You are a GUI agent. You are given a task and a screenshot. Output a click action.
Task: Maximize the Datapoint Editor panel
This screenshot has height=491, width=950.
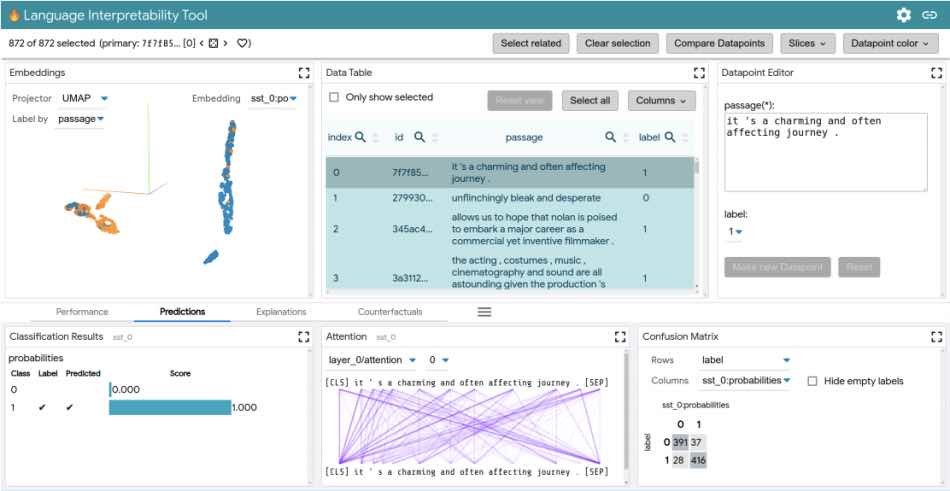click(936, 73)
